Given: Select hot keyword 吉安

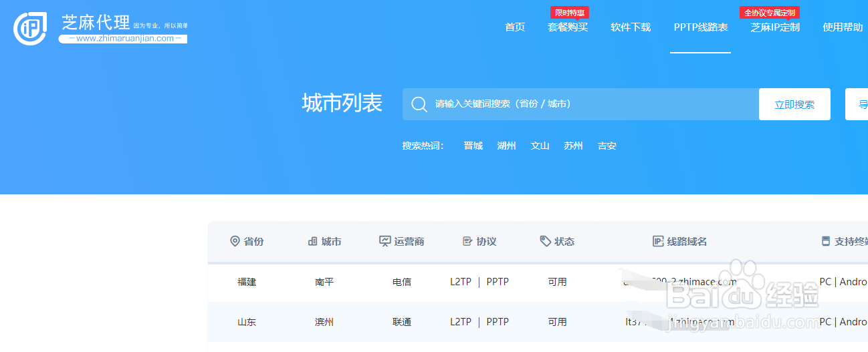Looking at the screenshot, I should pyautogui.click(x=607, y=146).
